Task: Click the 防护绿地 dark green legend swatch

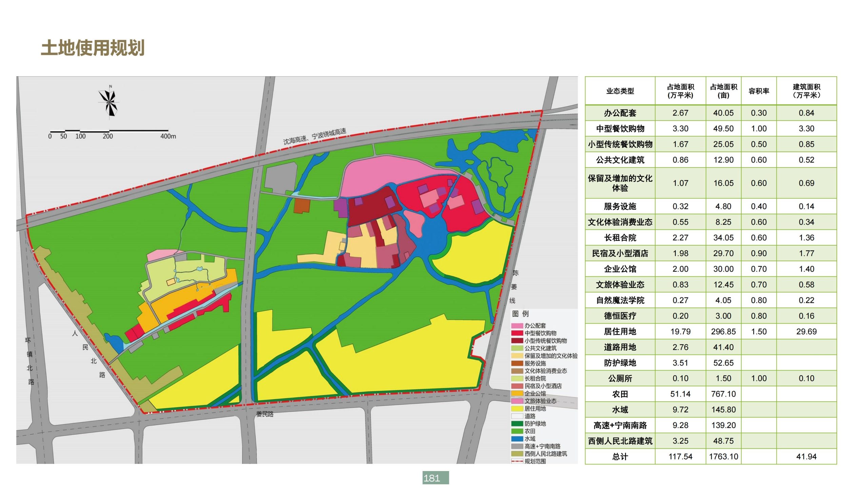Action: (x=517, y=424)
